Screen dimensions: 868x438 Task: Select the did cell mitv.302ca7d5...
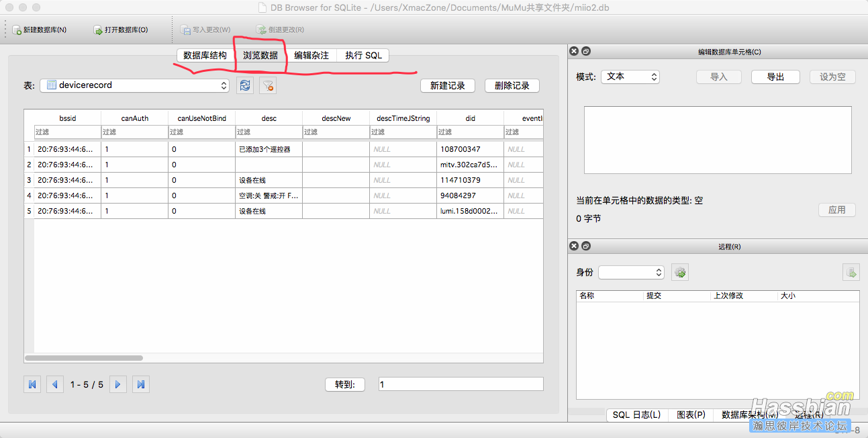471,165
